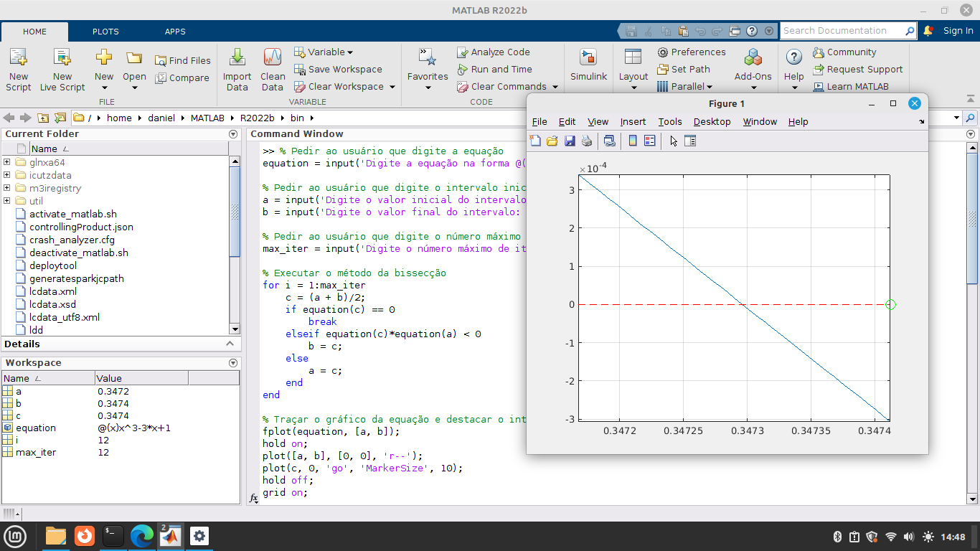
Task: Click the Sign In link
Action: 958,31
